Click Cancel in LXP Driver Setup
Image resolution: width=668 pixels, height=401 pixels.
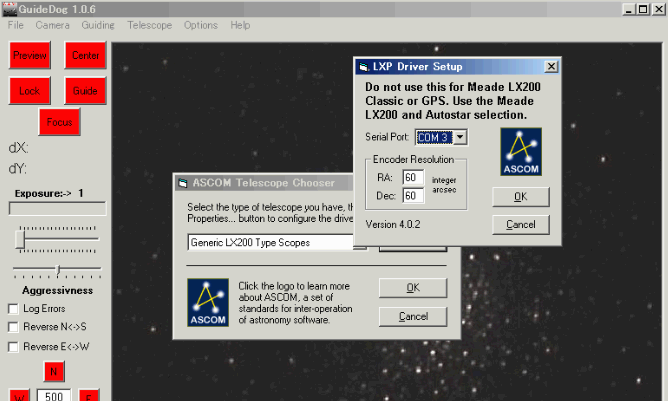[x=521, y=225]
